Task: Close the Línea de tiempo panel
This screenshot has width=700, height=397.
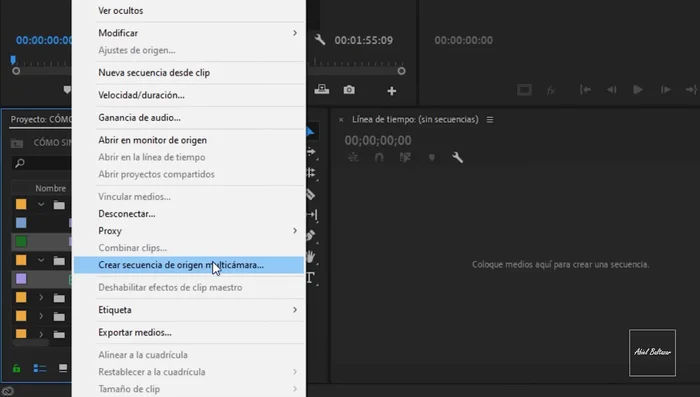Action: (x=341, y=120)
